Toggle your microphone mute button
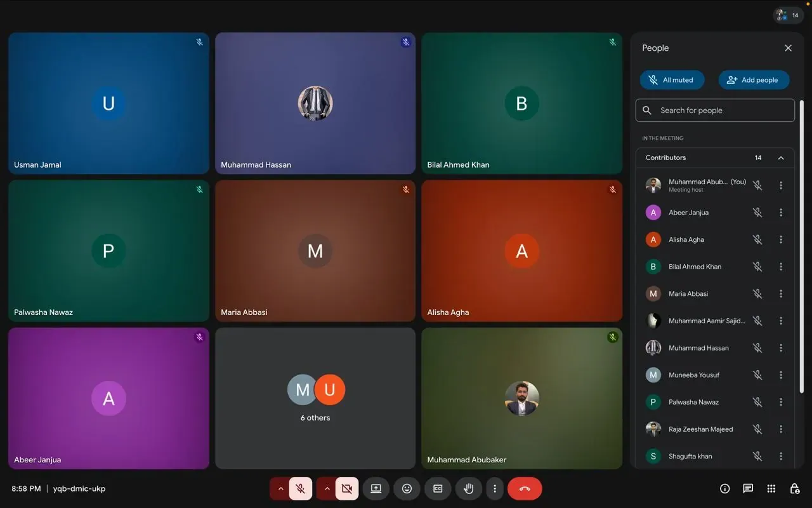Image resolution: width=812 pixels, height=508 pixels. click(x=301, y=488)
